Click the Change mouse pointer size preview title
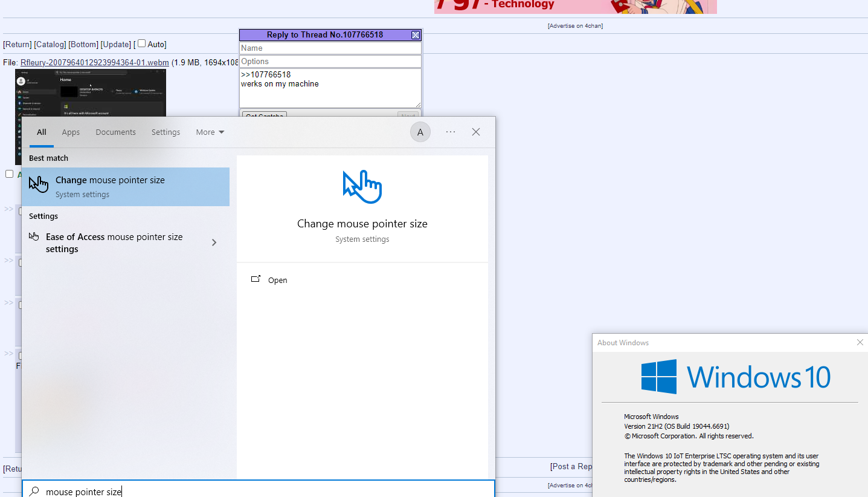Image resolution: width=868 pixels, height=497 pixels. [362, 224]
